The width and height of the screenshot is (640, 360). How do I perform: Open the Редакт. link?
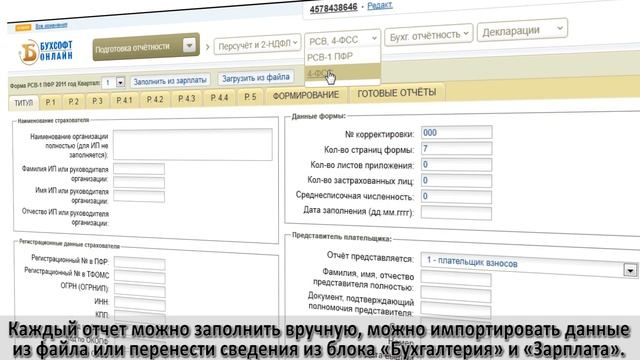click(x=380, y=5)
